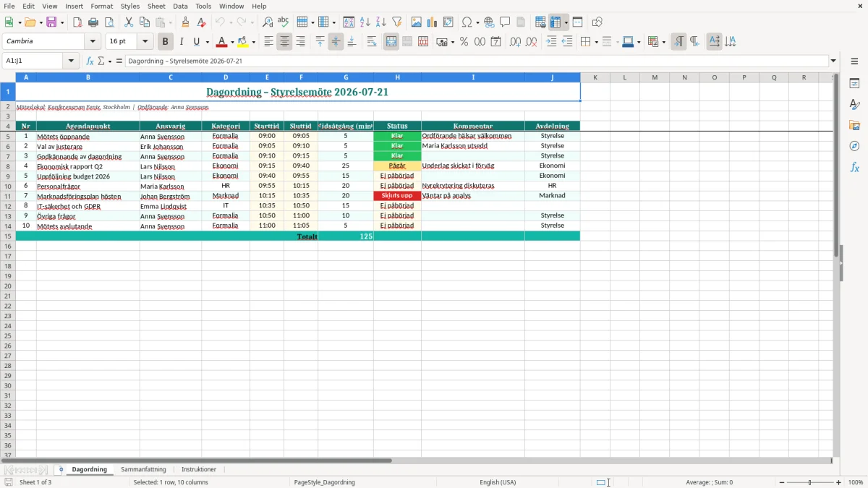The height and width of the screenshot is (488, 868).
Task: Open the sidebar Functions panel
Action: (x=854, y=167)
